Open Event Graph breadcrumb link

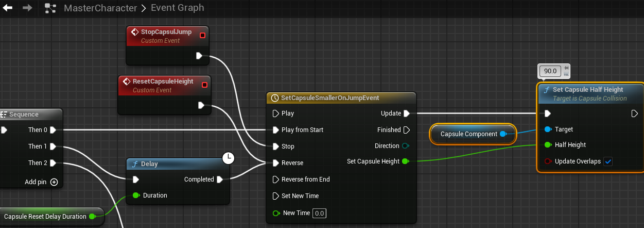[x=177, y=8]
